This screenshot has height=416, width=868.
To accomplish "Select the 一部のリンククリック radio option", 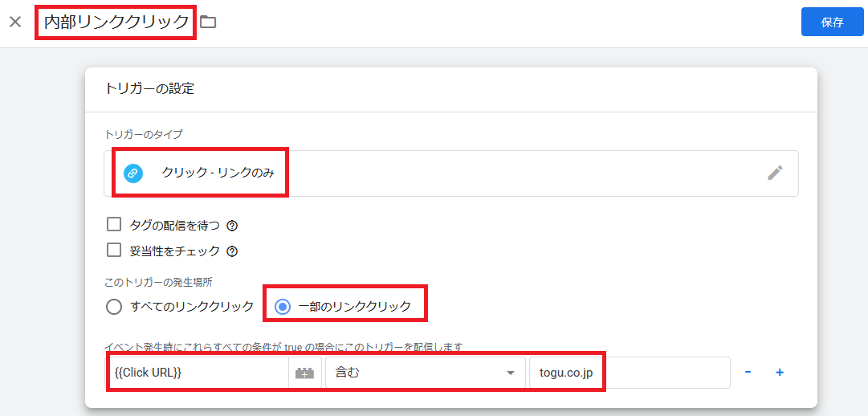I will coord(283,307).
